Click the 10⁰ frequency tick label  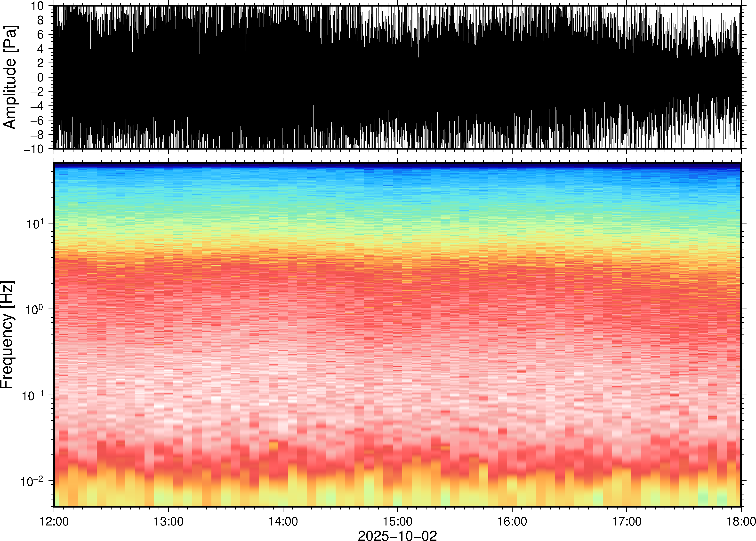(x=35, y=309)
